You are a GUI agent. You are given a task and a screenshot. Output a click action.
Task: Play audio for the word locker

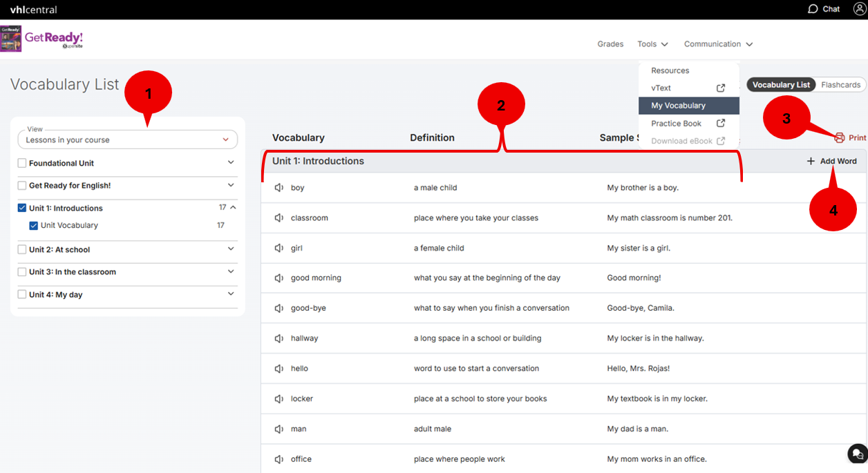point(279,399)
